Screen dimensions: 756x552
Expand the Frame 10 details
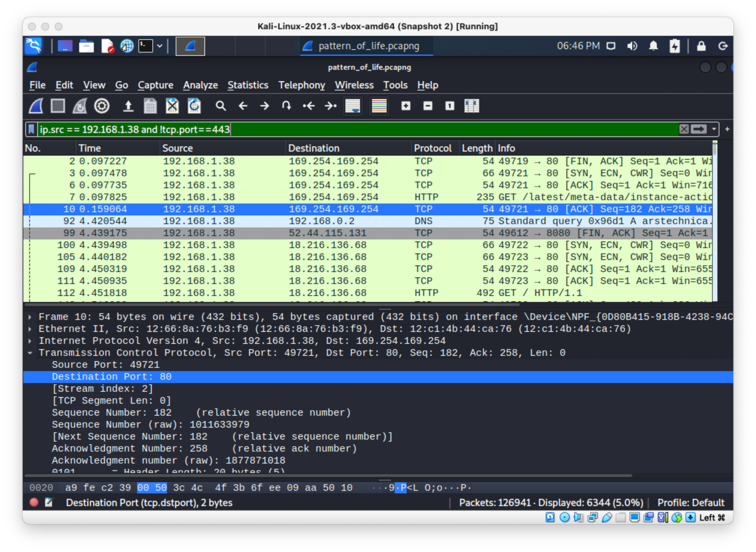(30, 317)
